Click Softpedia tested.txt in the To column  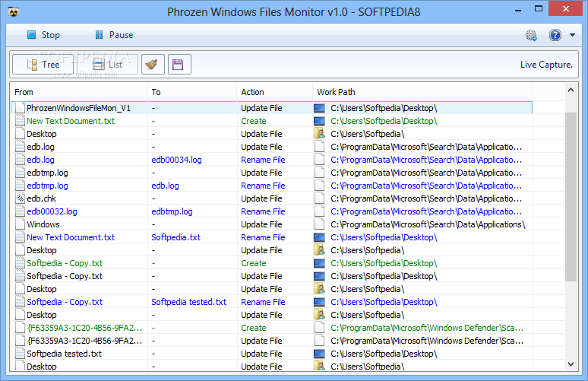[x=188, y=302]
